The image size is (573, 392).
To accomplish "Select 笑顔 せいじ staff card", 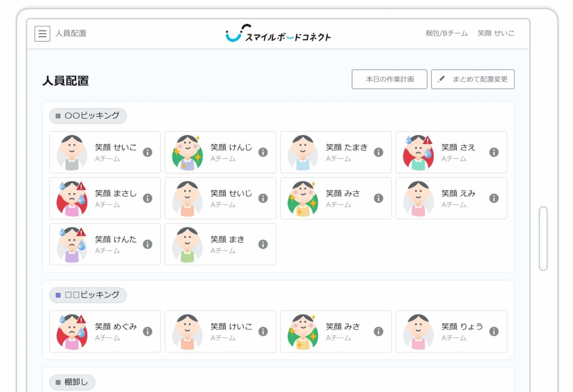I will [x=220, y=199].
